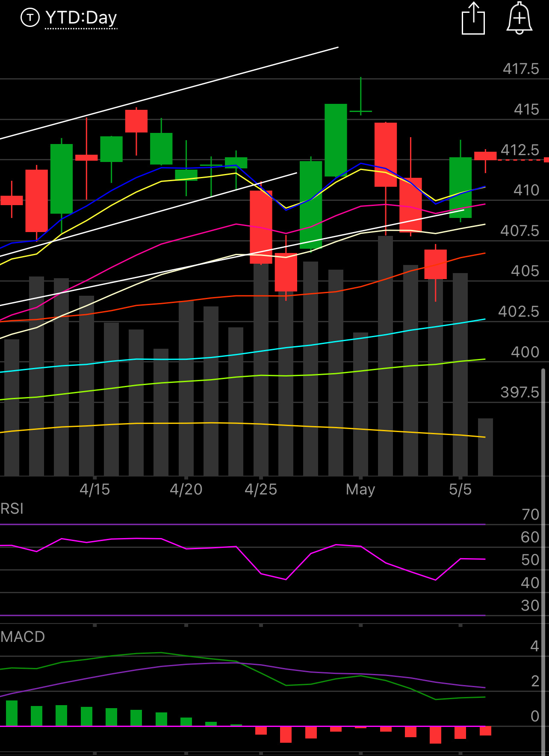Tap the 417.5 price axis label
The image size is (549, 756).
tap(521, 69)
